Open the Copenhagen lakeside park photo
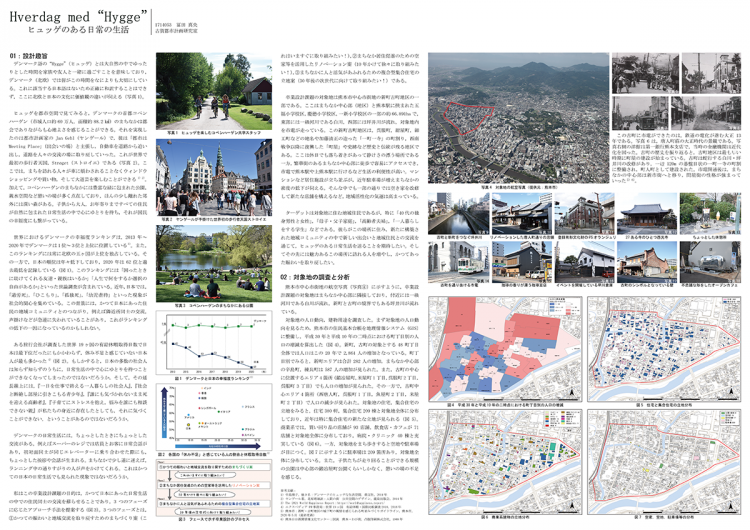This screenshot has width=750, height=530. click(214, 264)
